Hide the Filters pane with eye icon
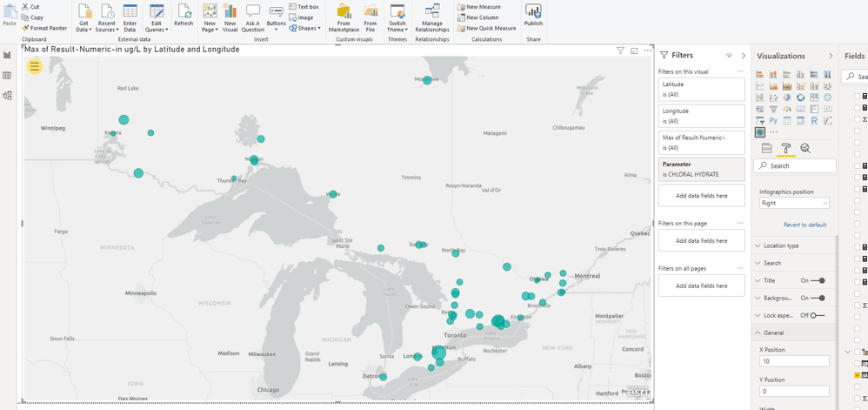The width and height of the screenshot is (868, 410). [x=729, y=56]
